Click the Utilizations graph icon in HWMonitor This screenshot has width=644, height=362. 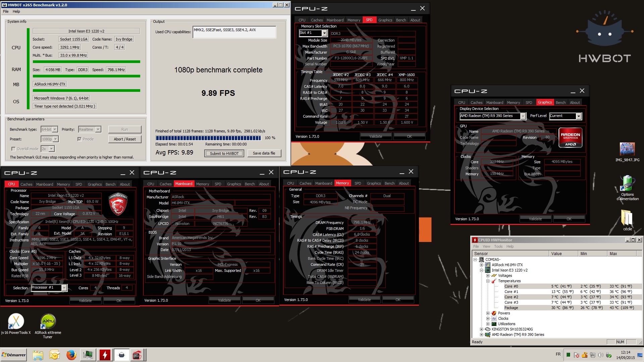494,324
